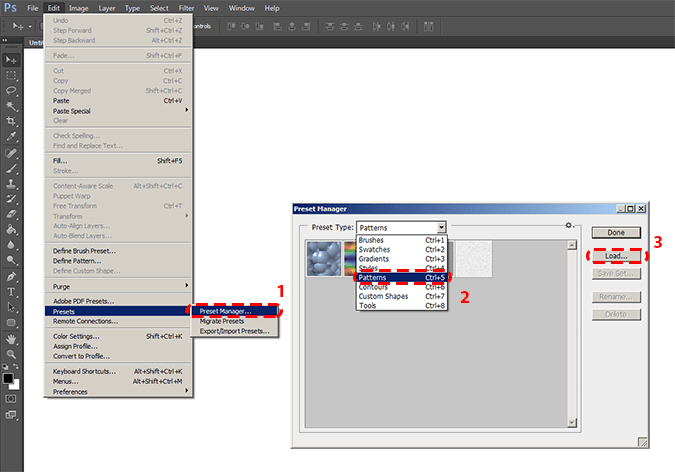Choose Preset Manager from submenu
The width and height of the screenshot is (675, 472).
click(x=235, y=311)
